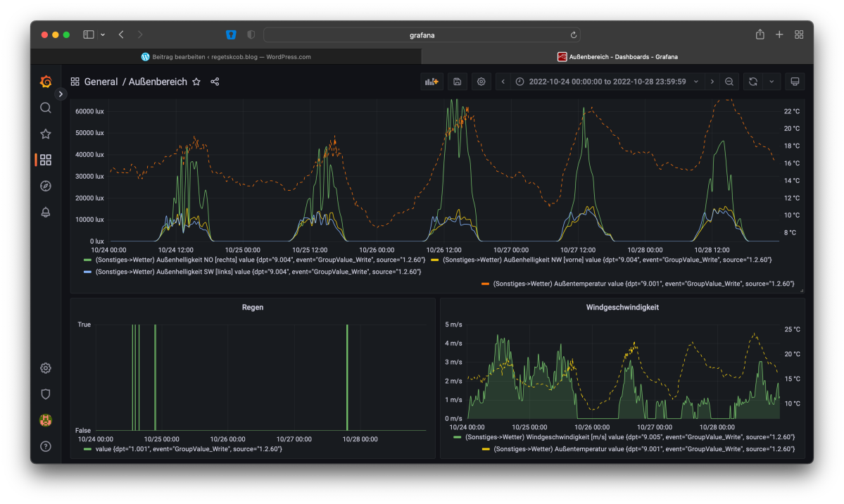Open Dashboards grid icon in sidebar
Image resolution: width=844 pixels, height=504 pixels.
[x=46, y=159]
